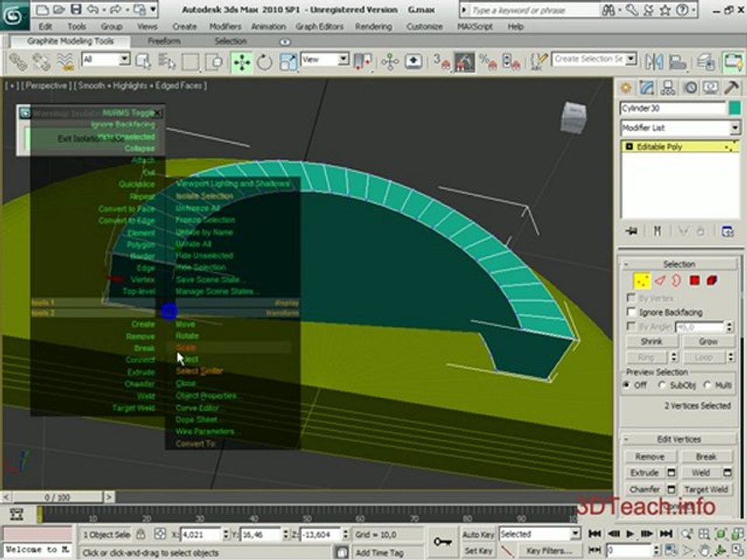This screenshot has height=560, width=747.
Task: Open the Modifier List dropdown
Action: point(735,128)
